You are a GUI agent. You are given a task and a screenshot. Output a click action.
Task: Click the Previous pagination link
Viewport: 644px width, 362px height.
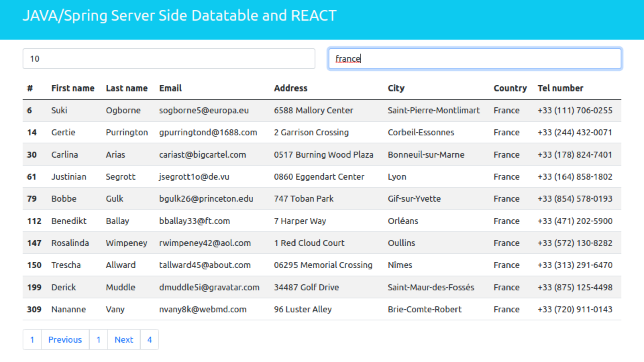coord(65,340)
